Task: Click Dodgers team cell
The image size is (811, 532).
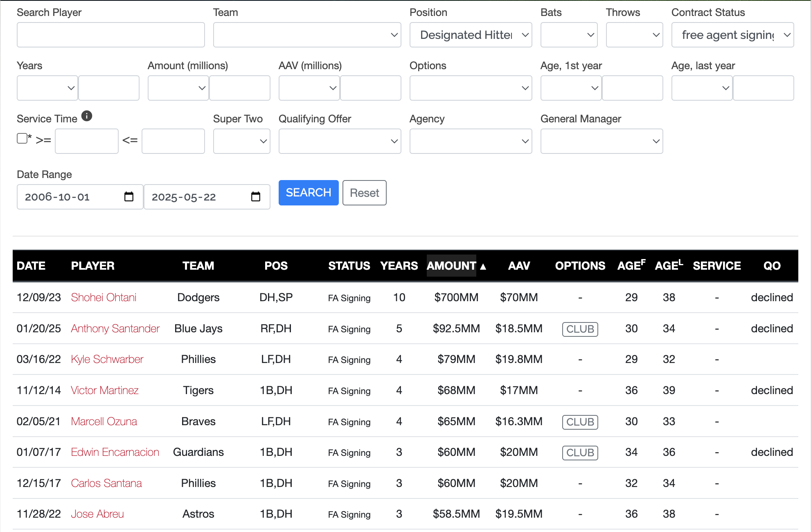Action: [198, 298]
